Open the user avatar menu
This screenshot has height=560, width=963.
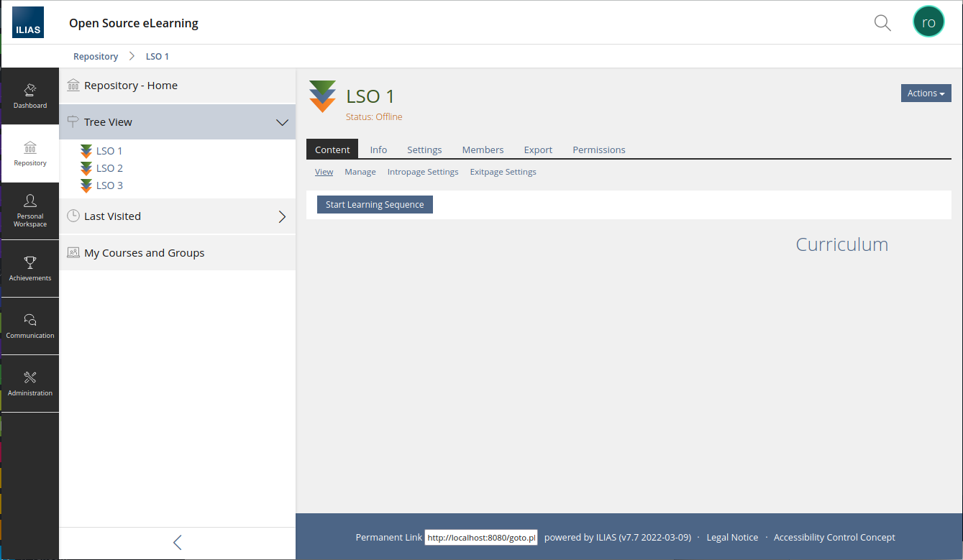tap(928, 22)
